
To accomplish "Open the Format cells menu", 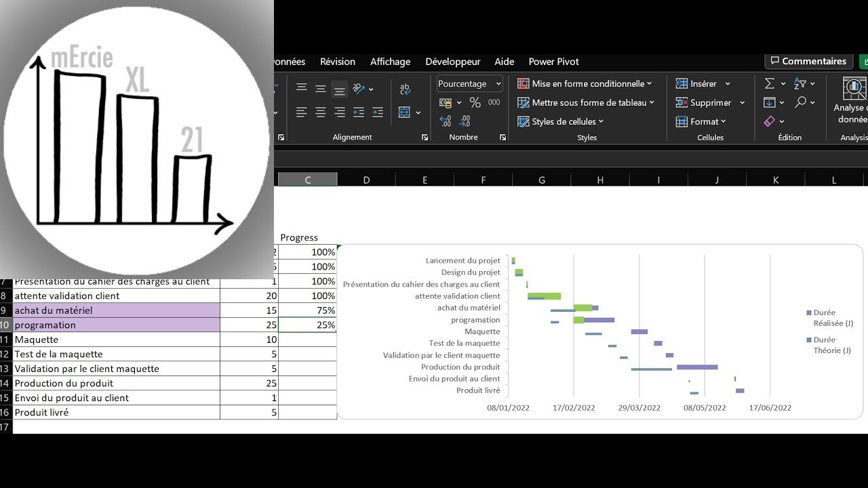I will (701, 121).
